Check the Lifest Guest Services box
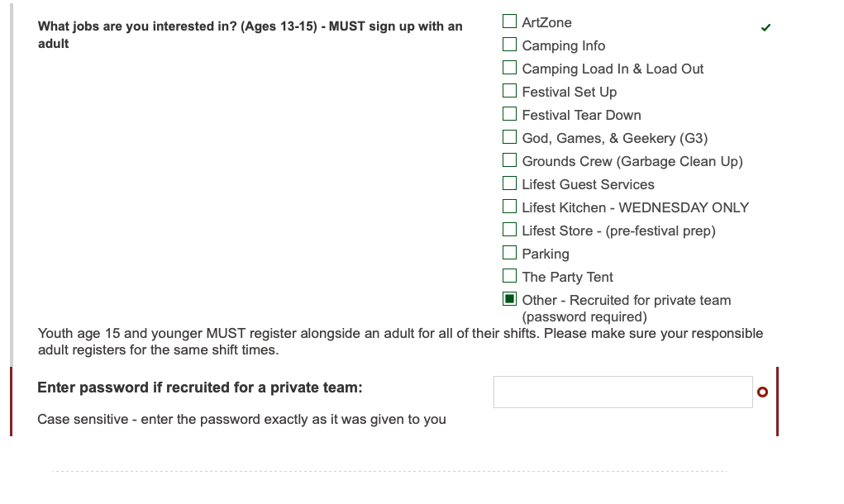The height and width of the screenshot is (504, 844). 509,183
